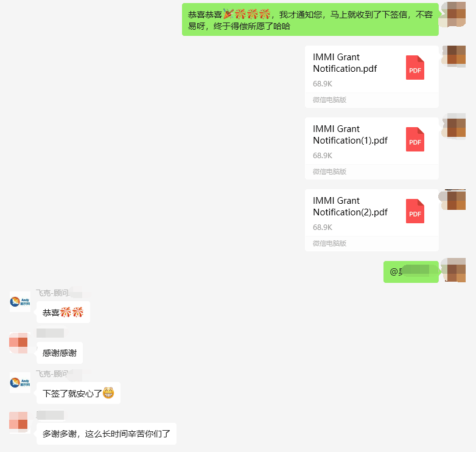Open the Andy avatar beside 下签了就安心了 message
476x452 pixels.
pyautogui.click(x=20, y=383)
